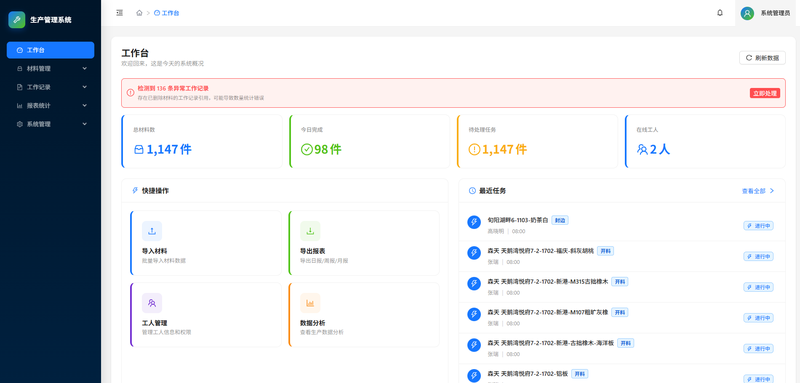Click the clock icon beside 最近任务 title

point(472,190)
